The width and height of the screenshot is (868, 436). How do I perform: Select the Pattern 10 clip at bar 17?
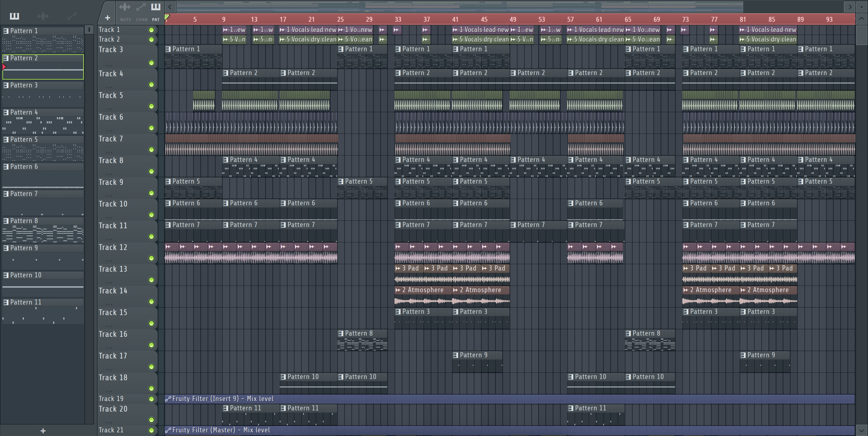click(x=308, y=383)
